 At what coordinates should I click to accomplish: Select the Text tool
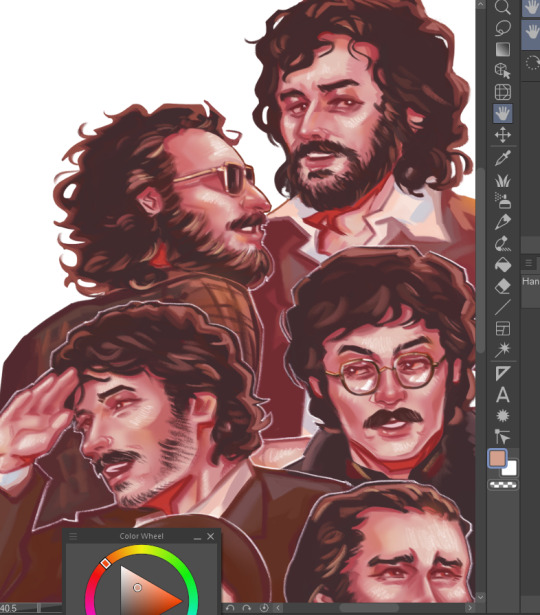(x=502, y=395)
